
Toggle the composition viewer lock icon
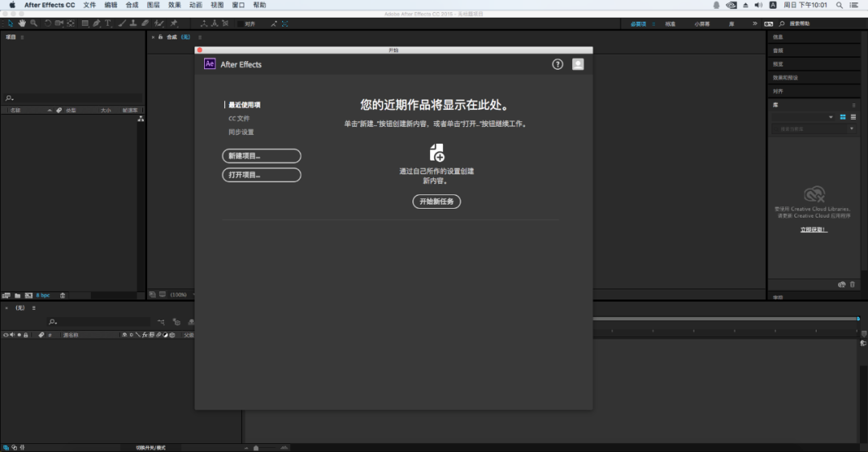click(161, 37)
